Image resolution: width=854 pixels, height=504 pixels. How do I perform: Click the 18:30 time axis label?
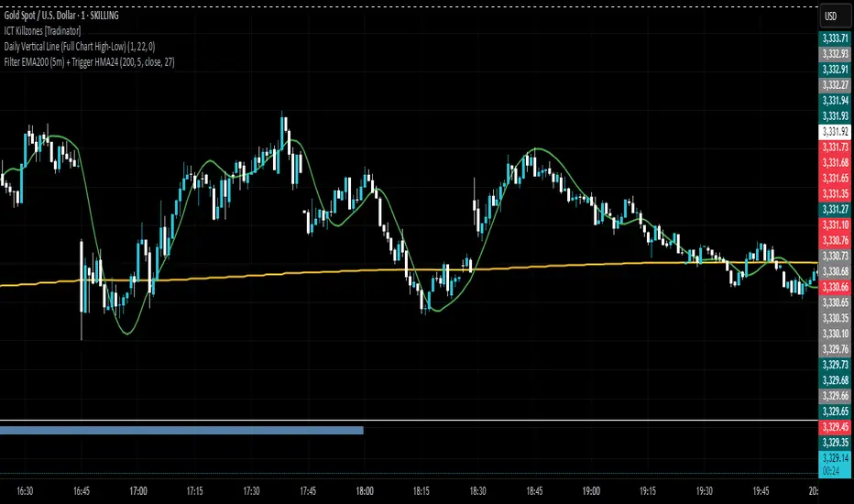click(x=477, y=491)
